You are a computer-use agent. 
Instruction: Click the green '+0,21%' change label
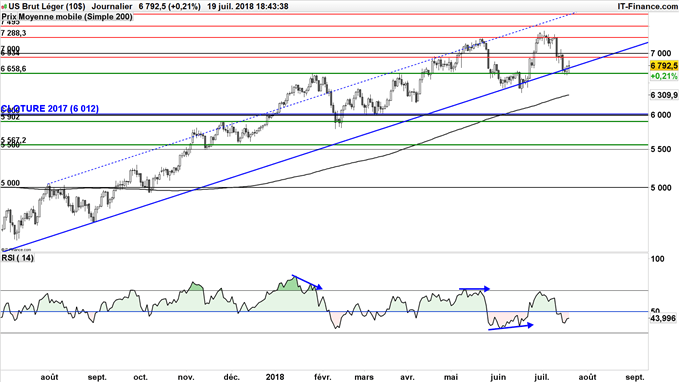pyautogui.click(x=664, y=76)
